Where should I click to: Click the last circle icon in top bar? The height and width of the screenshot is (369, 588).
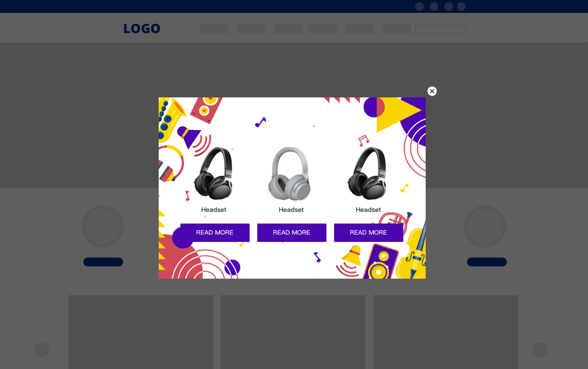(461, 6)
